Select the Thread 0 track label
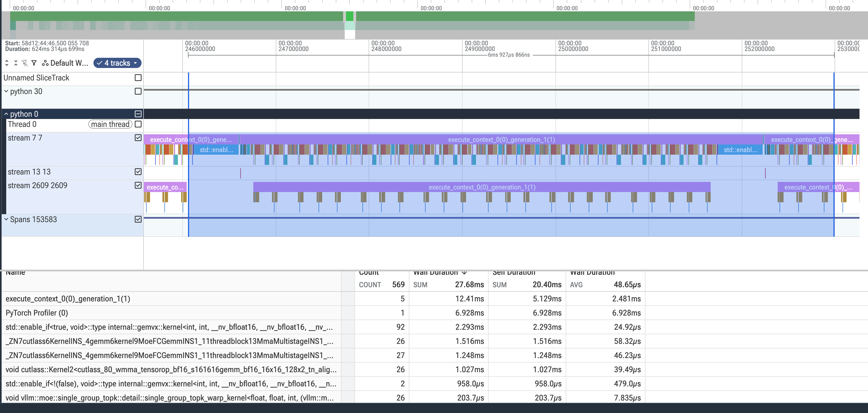Screen dimensions: 868x413 coord(22,124)
